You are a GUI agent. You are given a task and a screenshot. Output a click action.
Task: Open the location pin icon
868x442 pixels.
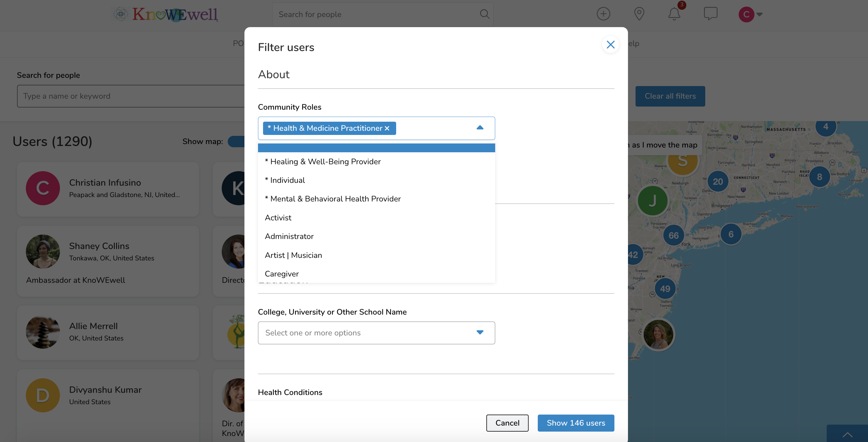click(x=639, y=14)
